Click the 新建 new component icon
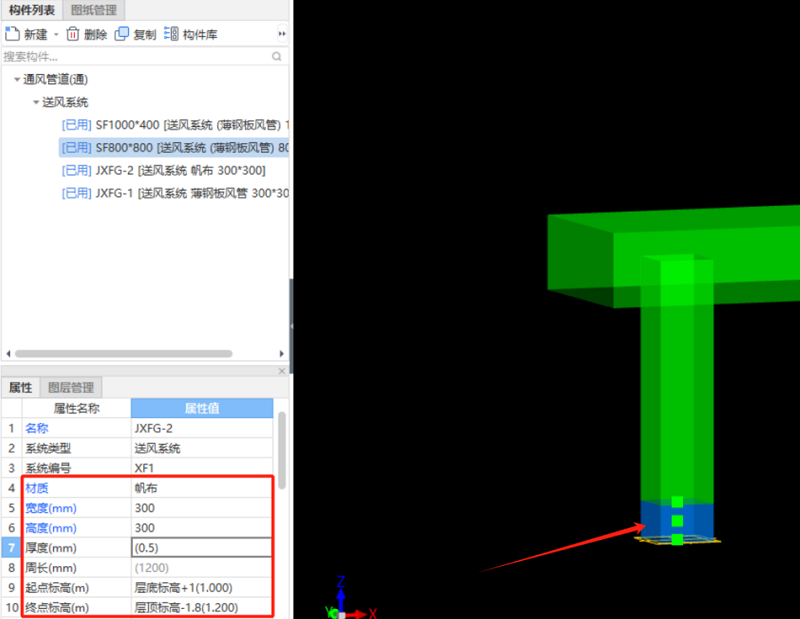Screen dimensions: 800x619 pyautogui.click(x=12, y=34)
